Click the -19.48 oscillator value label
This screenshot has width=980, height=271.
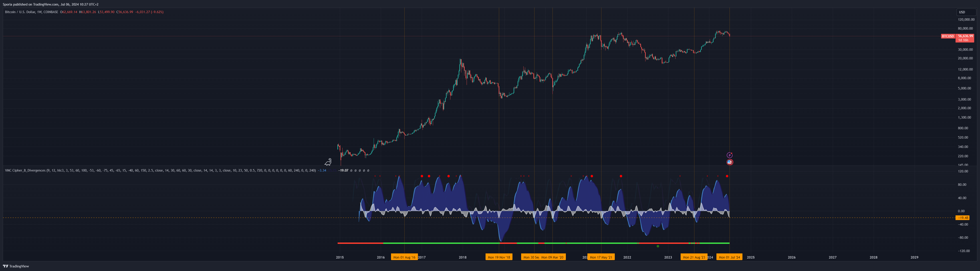(x=963, y=218)
